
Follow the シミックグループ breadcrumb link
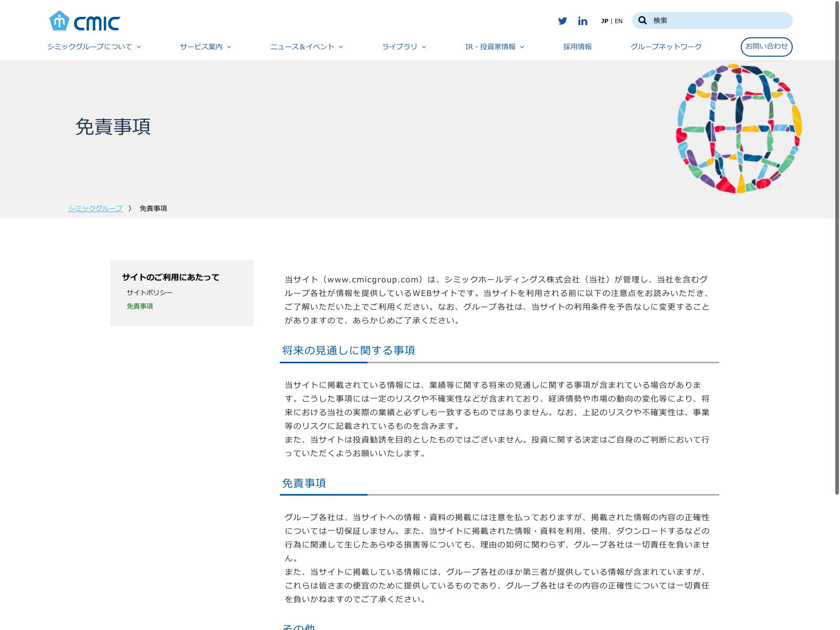coord(95,208)
